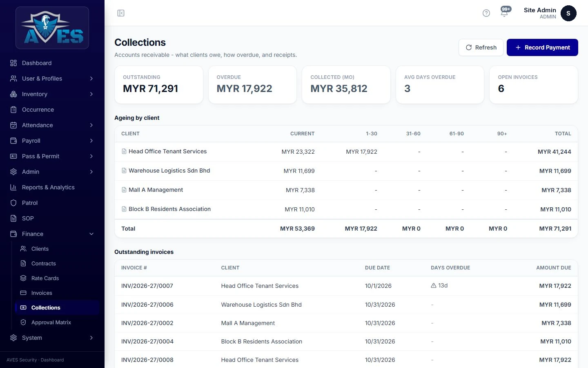This screenshot has width=588, height=368.
Task: Expand the Inventory submenu chevron
Action: click(91, 94)
